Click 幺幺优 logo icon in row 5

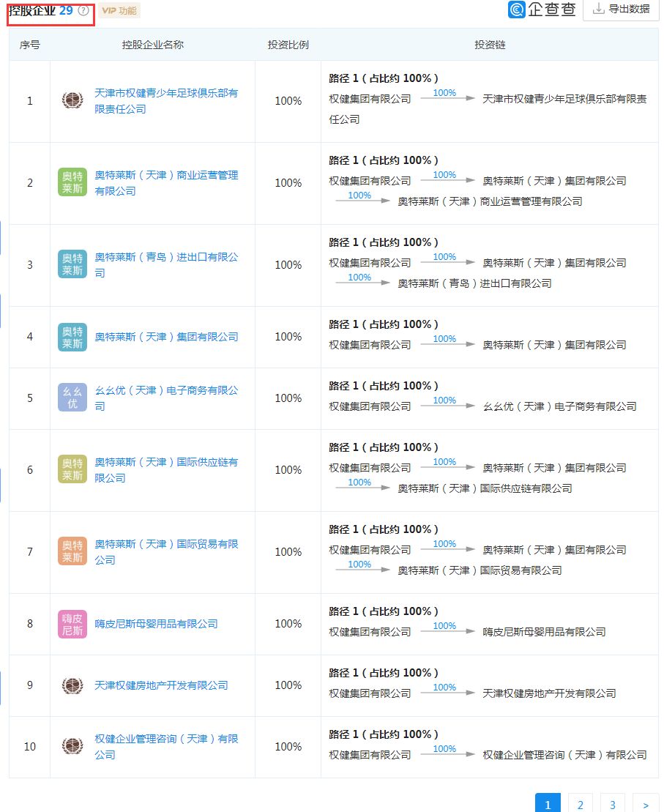pos(72,397)
